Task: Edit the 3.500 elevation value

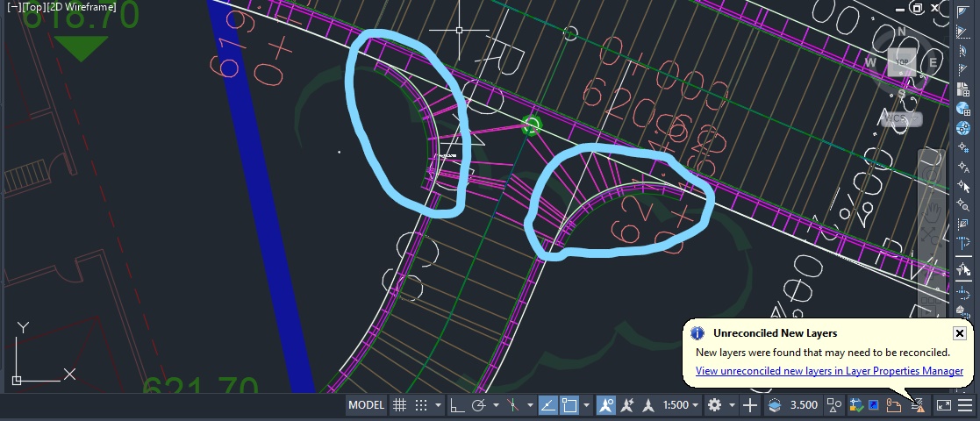Action: (x=804, y=405)
